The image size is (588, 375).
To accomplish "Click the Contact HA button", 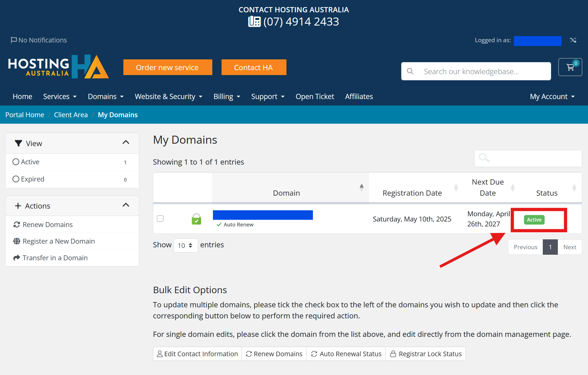I will (x=254, y=67).
